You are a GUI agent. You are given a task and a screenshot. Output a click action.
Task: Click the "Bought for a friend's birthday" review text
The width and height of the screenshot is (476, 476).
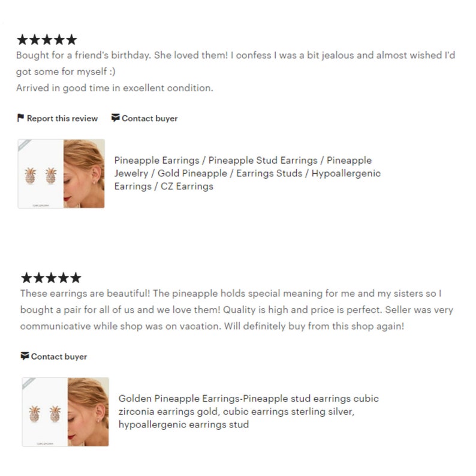pyautogui.click(x=236, y=63)
